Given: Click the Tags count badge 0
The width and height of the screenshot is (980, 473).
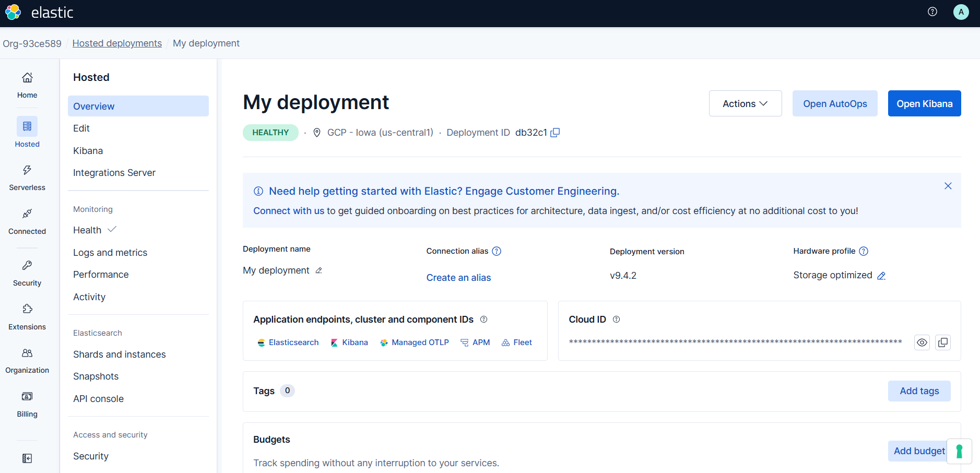Looking at the screenshot, I should 287,391.
